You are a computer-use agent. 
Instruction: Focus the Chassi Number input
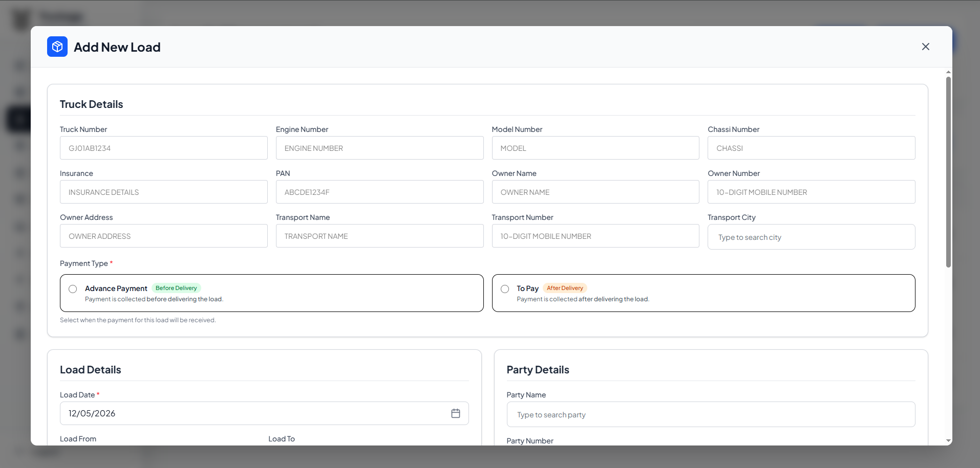pyautogui.click(x=812, y=148)
